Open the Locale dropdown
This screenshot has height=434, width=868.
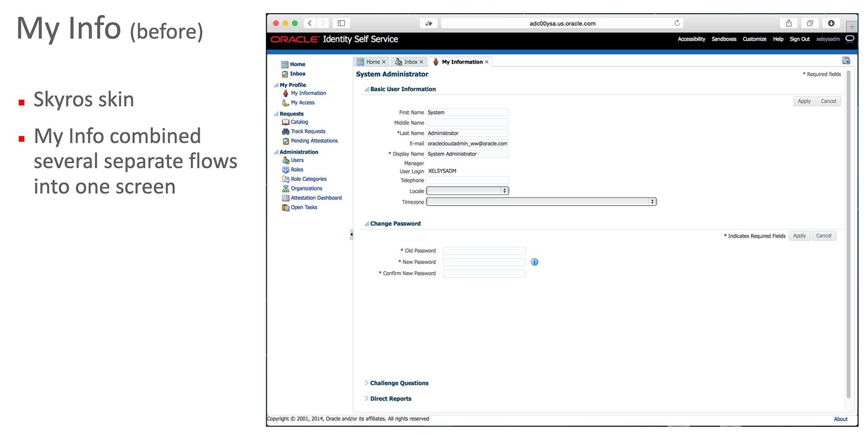(x=467, y=191)
